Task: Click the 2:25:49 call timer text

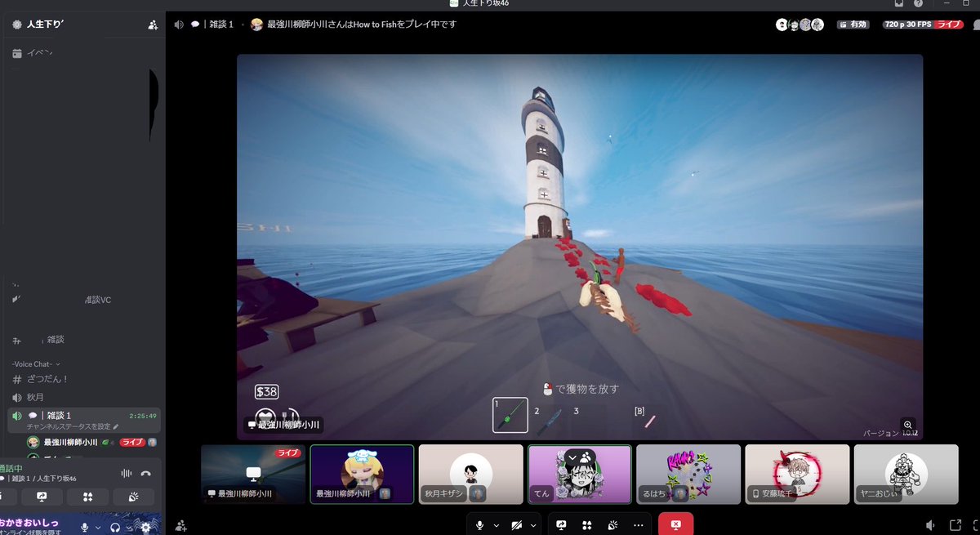Action: (143, 416)
